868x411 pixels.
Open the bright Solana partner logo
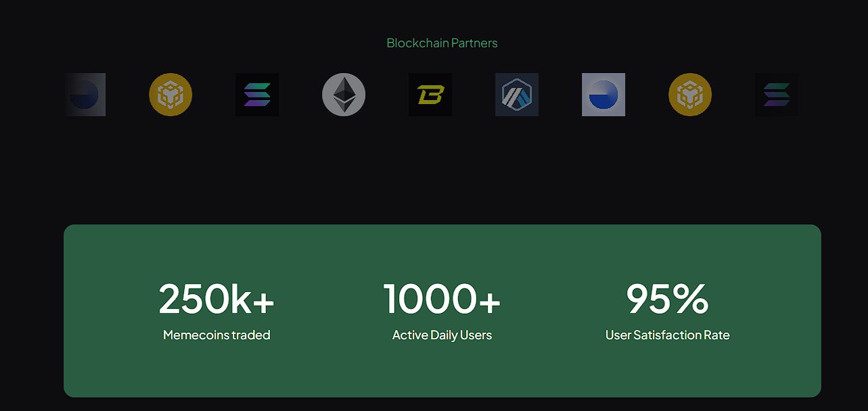pyautogui.click(x=257, y=95)
